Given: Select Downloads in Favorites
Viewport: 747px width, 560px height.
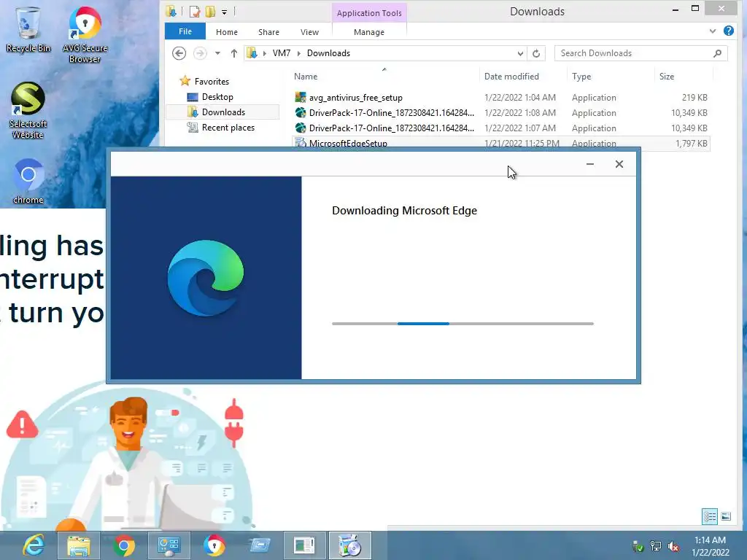Looking at the screenshot, I should pos(223,112).
